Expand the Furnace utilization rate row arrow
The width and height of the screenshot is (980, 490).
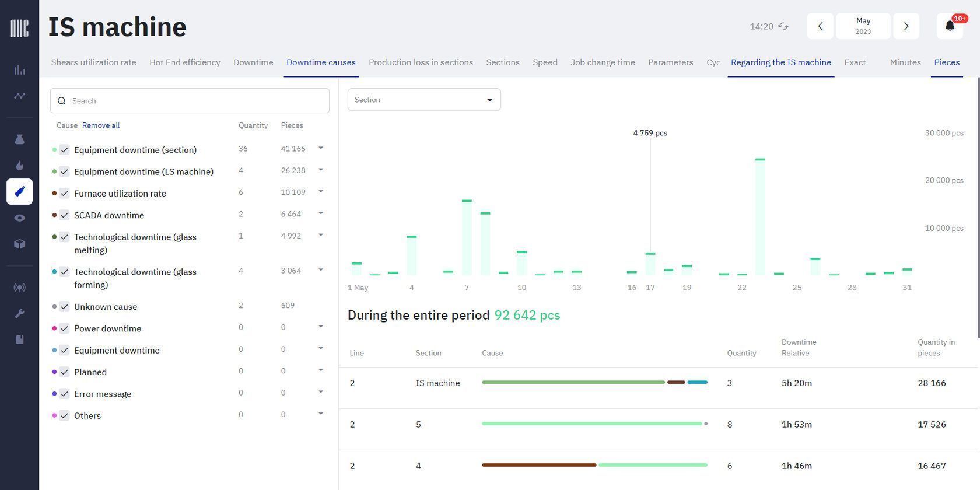[x=321, y=191]
